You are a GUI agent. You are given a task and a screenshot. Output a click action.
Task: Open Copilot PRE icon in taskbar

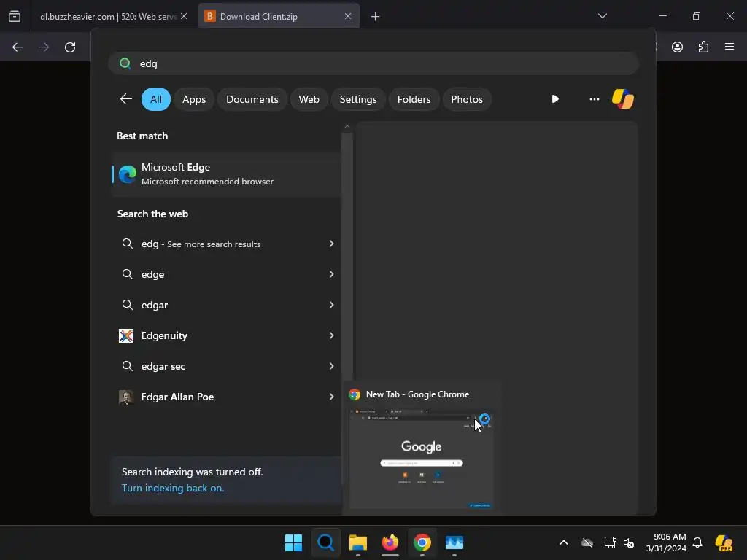click(724, 542)
